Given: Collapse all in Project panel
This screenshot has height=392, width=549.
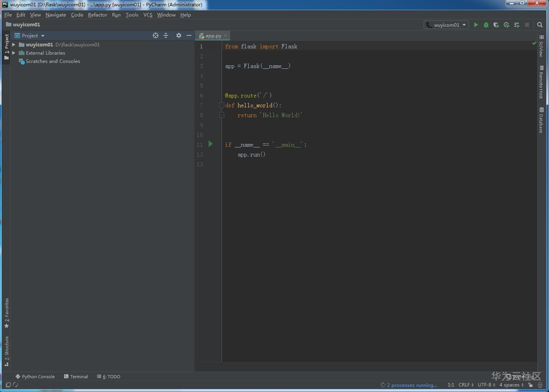Looking at the screenshot, I should (x=166, y=35).
